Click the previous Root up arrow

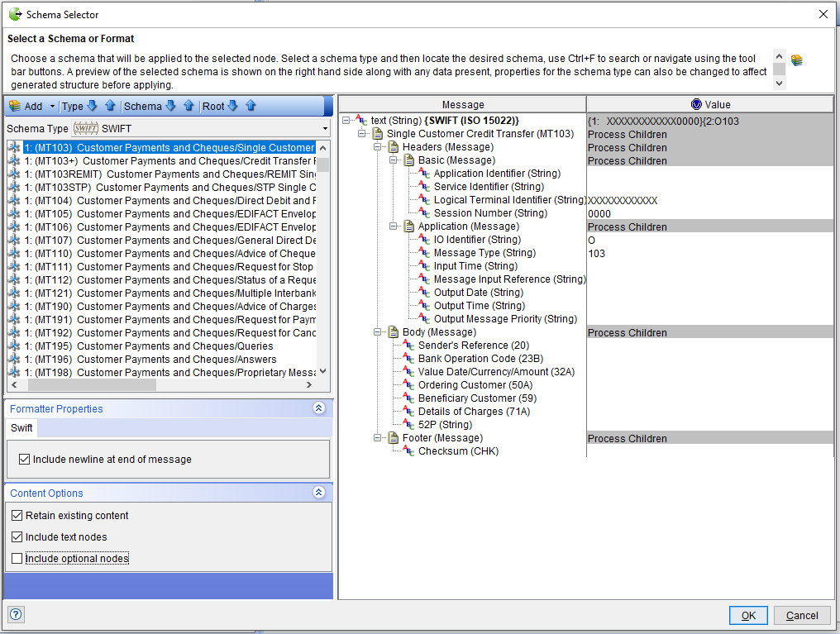pyautogui.click(x=251, y=106)
